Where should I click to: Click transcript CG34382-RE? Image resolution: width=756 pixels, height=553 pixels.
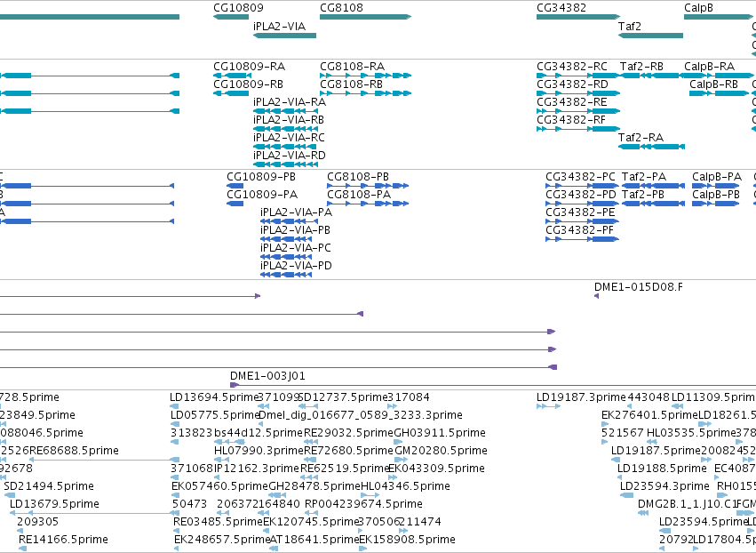point(572,102)
